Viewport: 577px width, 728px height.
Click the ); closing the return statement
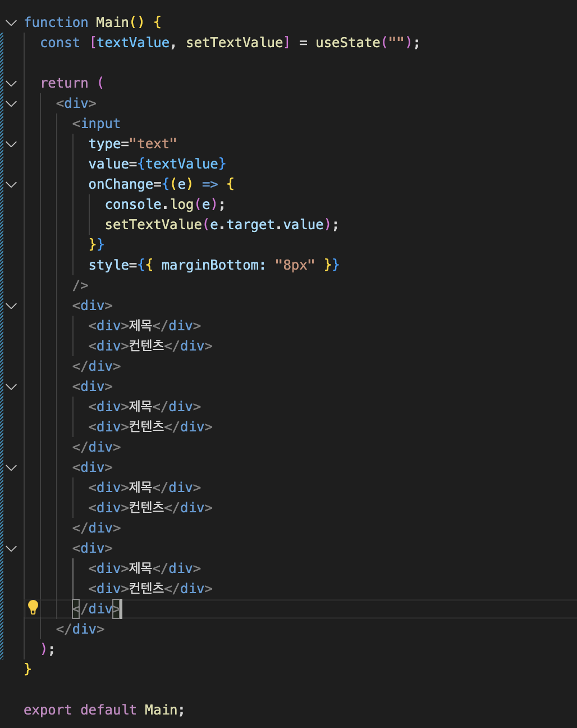[48, 649]
